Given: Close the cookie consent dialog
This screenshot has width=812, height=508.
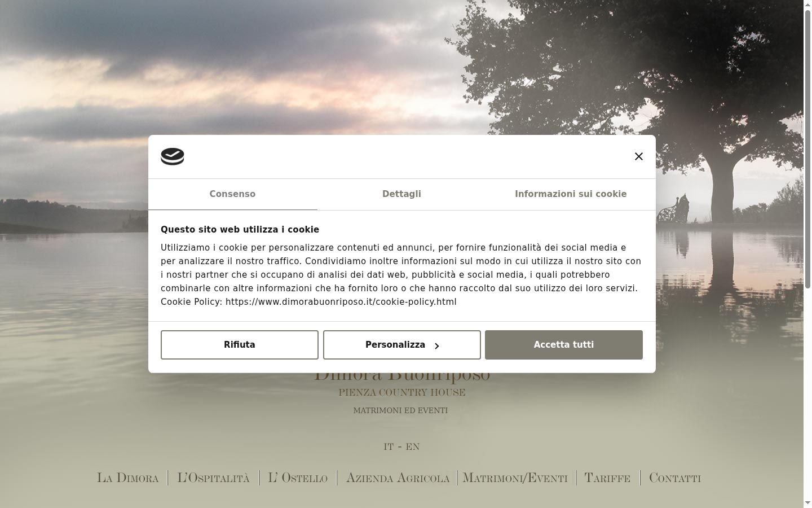Looking at the screenshot, I should point(639,156).
